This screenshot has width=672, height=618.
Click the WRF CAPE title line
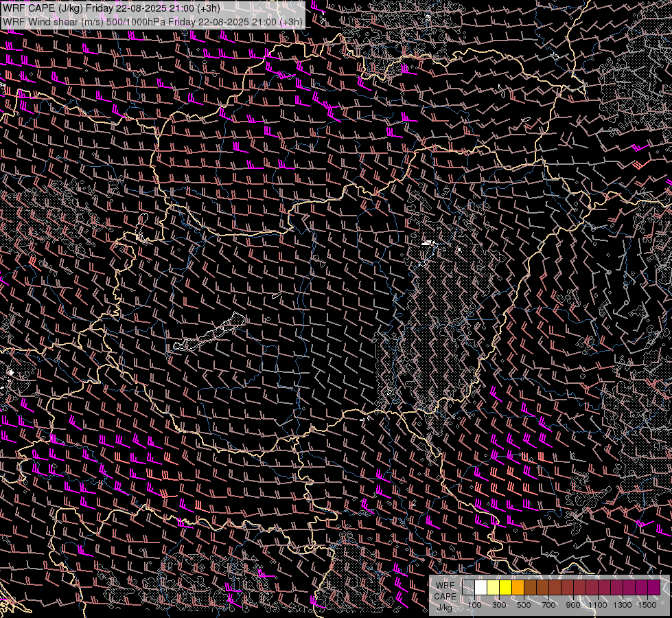(x=111, y=8)
